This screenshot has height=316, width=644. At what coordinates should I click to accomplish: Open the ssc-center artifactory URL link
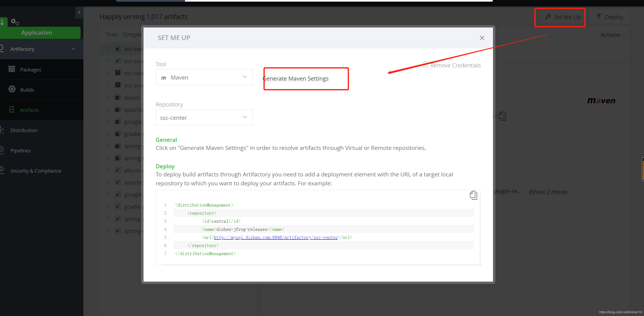pyautogui.click(x=276, y=237)
